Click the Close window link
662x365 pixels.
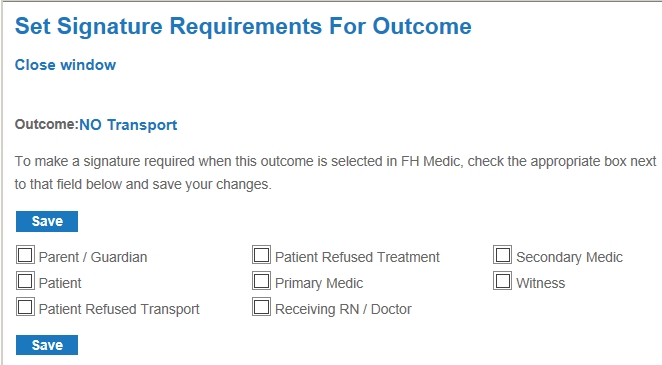coord(65,65)
